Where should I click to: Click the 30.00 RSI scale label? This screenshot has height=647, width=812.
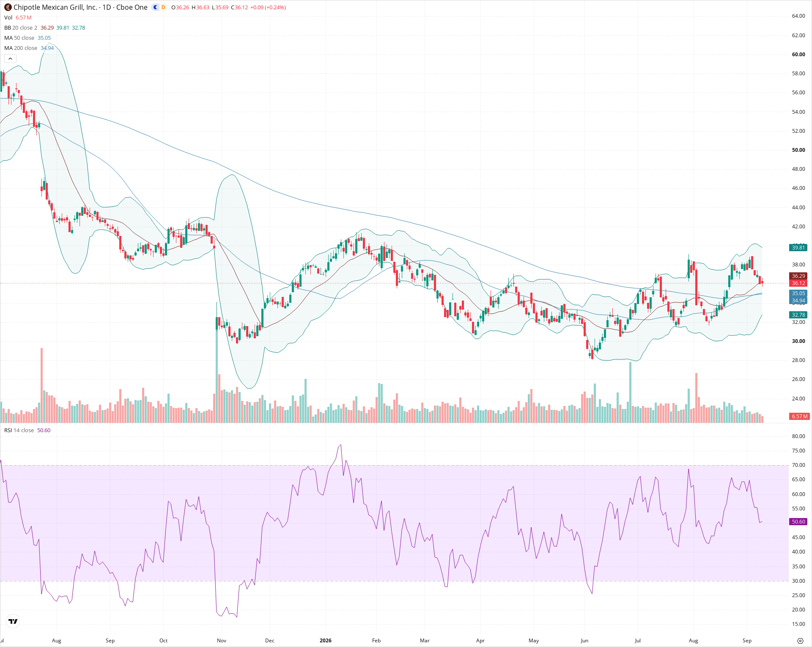[798, 581]
